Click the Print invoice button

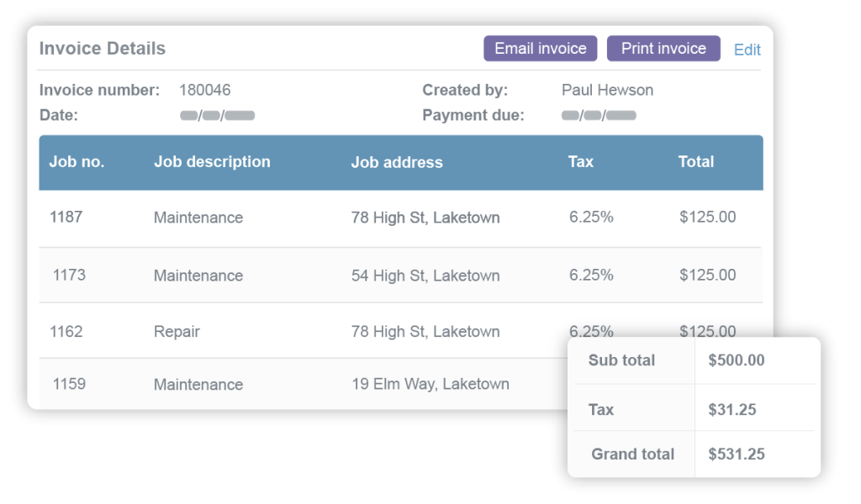coord(663,48)
